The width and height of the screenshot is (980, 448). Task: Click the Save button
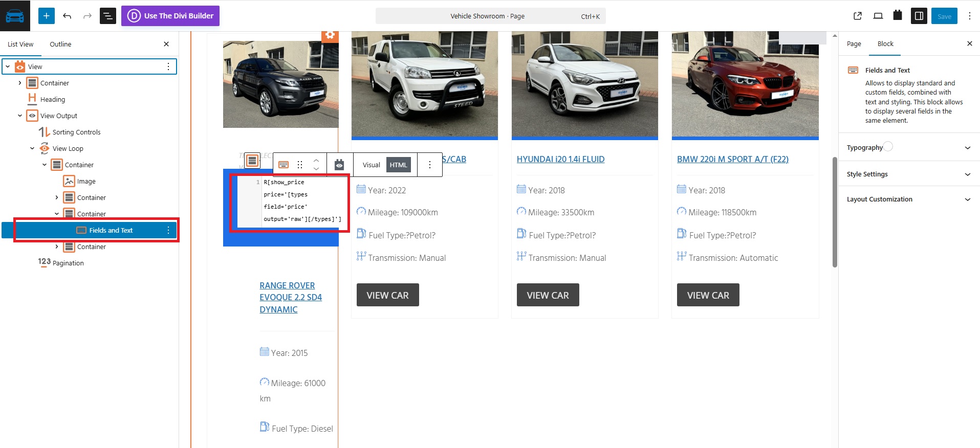coord(944,16)
